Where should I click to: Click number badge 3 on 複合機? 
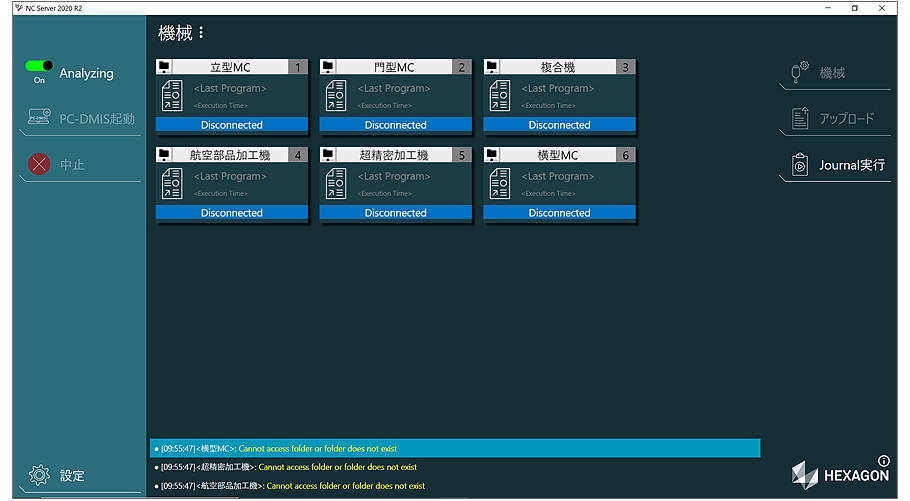click(x=626, y=67)
